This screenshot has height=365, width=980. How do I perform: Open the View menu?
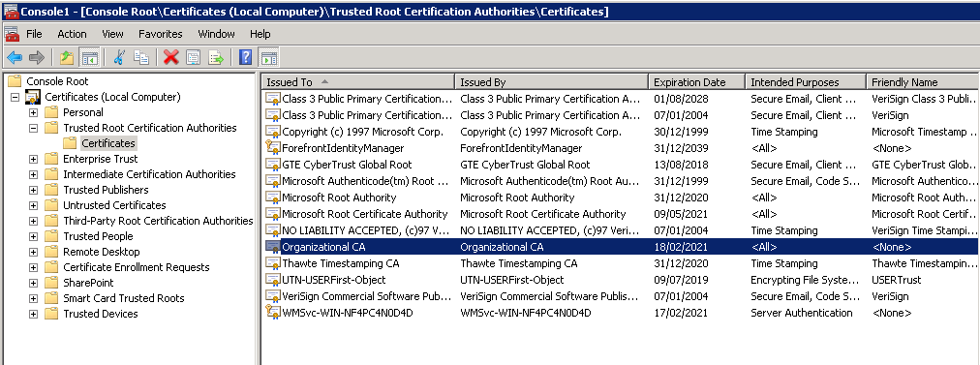(112, 34)
